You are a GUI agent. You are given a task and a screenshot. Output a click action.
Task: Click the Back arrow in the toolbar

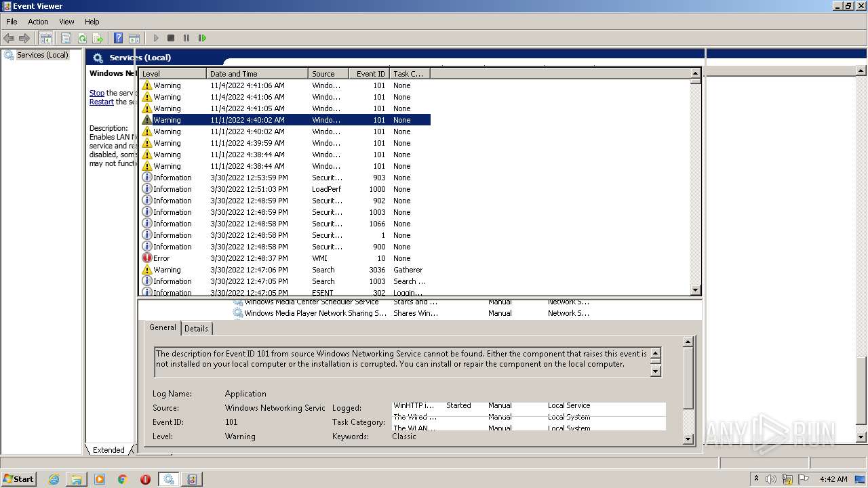pos(9,38)
